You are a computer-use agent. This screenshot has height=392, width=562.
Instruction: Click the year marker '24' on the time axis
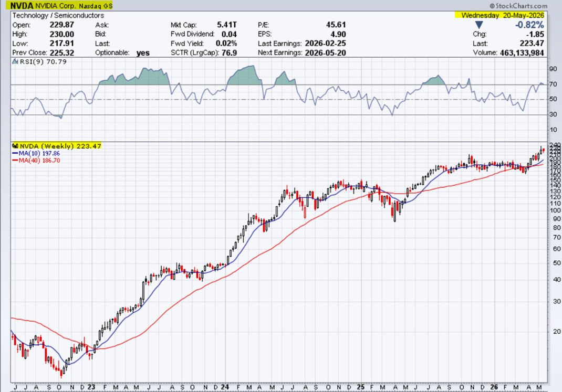click(x=225, y=387)
